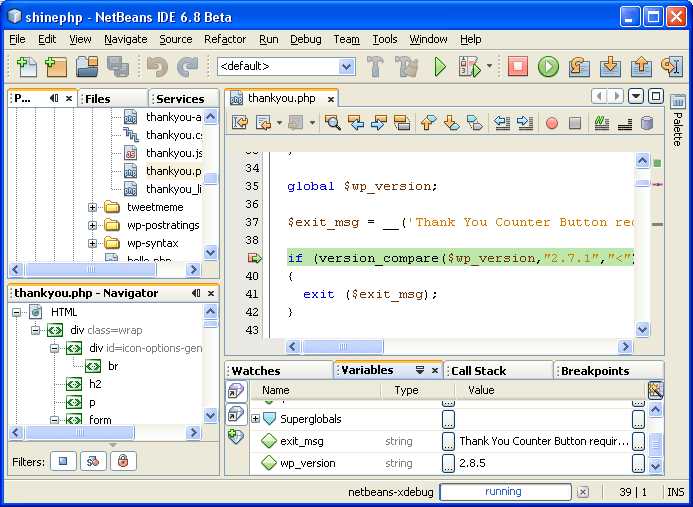Open the Palette side panel
Screen dimensions: 693x507
(678, 120)
